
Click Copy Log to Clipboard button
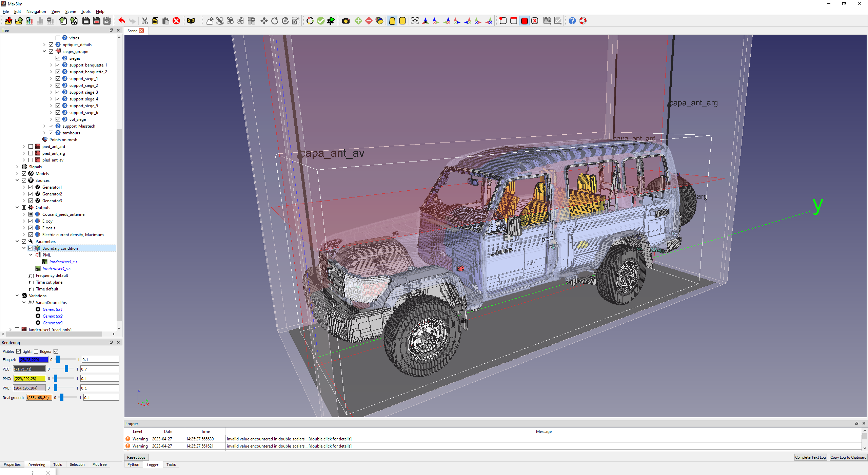click(848, 457)
